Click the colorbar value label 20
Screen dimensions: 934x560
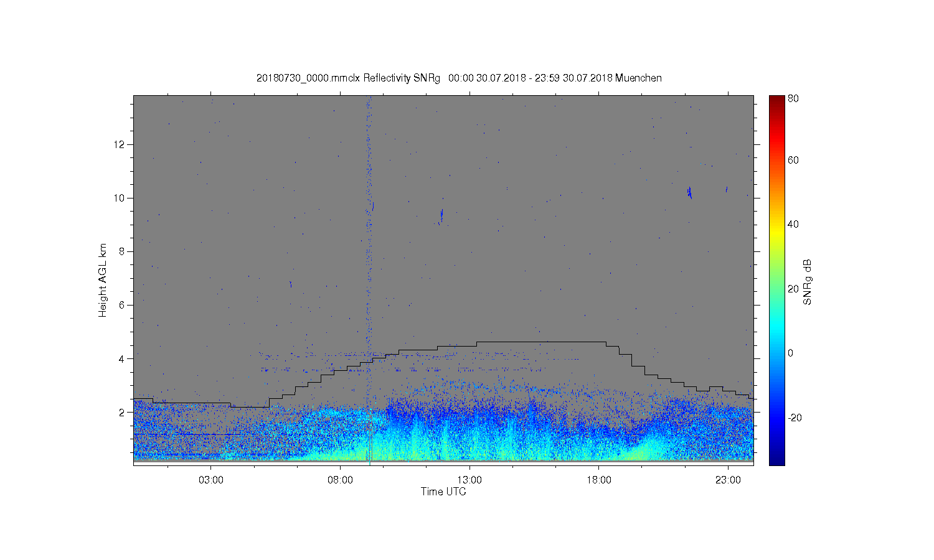pyautogui.click(x=793, y=289)
